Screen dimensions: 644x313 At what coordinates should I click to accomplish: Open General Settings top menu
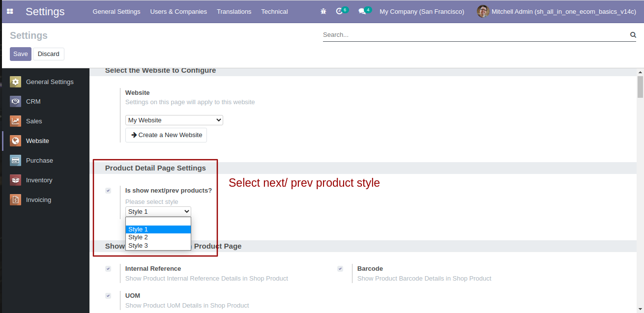point(117,11)
